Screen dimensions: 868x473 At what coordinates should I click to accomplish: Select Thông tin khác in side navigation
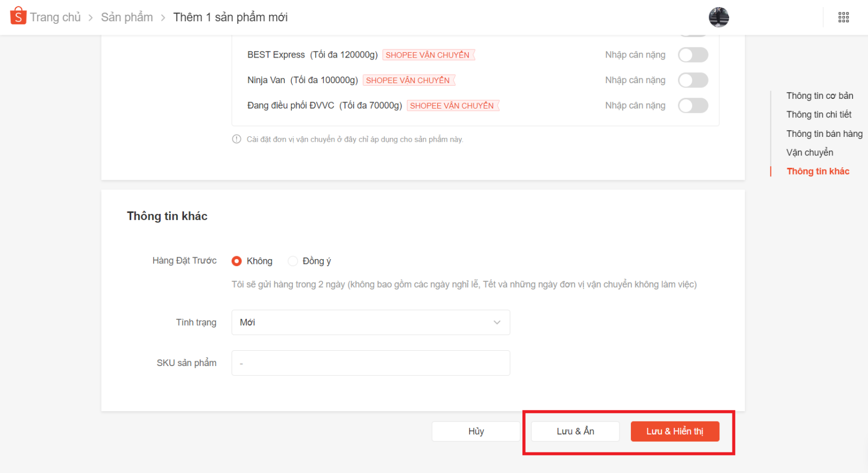pos(818,172)
